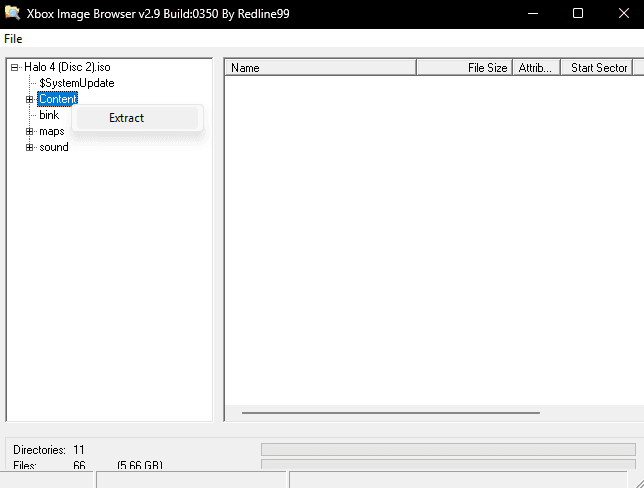Screen dimensions: 644x488
Task: Select the bink folder in the tree
Action: click(x=48, y=115)
